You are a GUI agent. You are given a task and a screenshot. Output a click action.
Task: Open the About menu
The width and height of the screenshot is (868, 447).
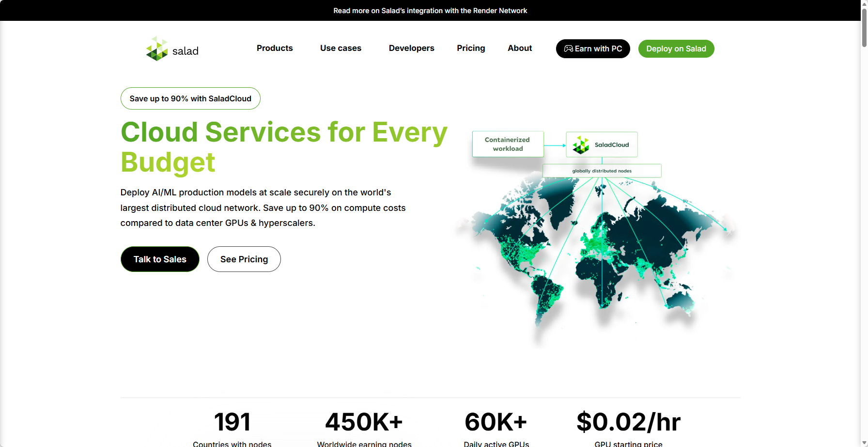click(520, 48)
